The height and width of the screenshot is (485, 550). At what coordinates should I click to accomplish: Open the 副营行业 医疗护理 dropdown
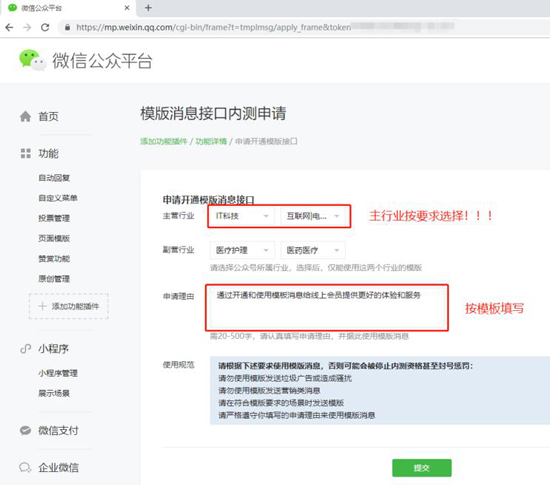click(242, 250)
